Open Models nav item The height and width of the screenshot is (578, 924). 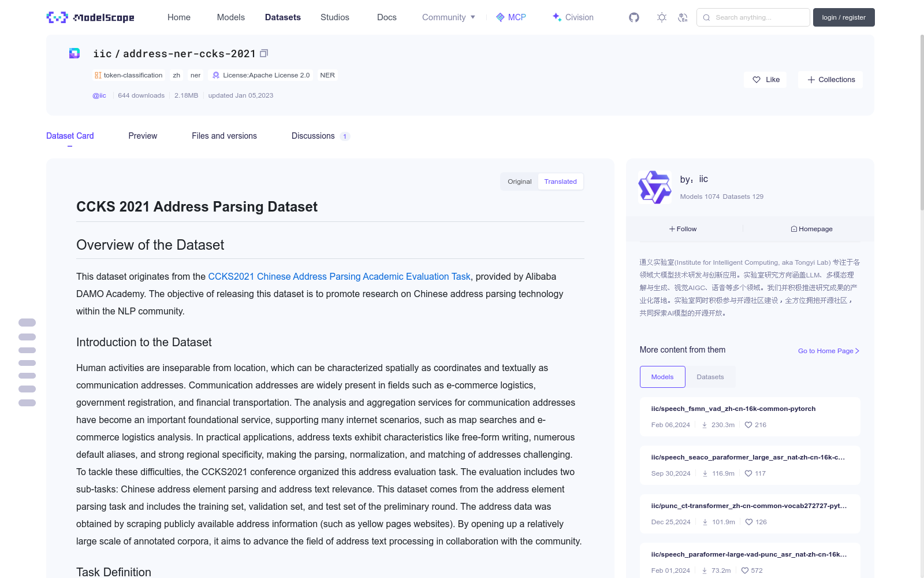[x=231, y=17]
